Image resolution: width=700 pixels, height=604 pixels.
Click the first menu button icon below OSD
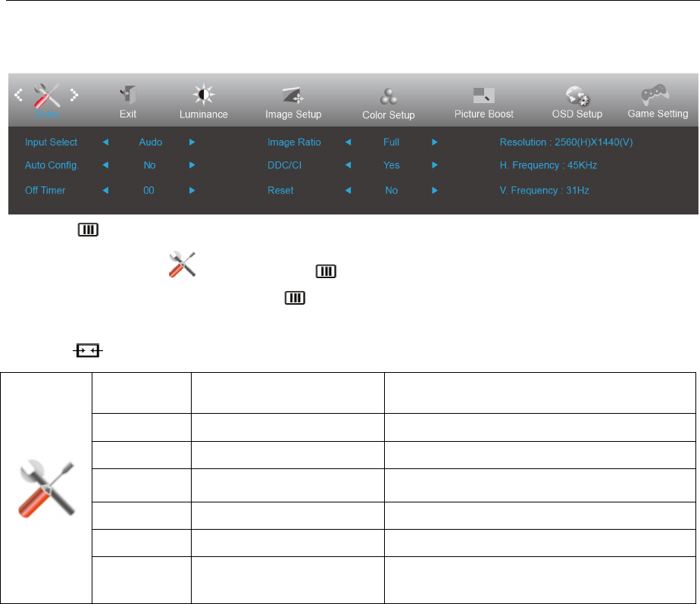88,230
